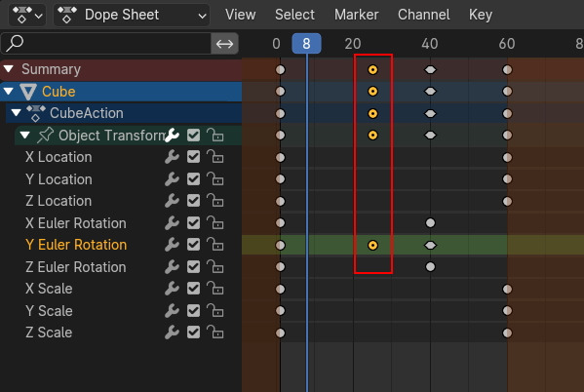Screen dimensions: 584x392
Task: Select Z Euler Rotation keyframe at frame 40
Action: click(x=430, y=267)
